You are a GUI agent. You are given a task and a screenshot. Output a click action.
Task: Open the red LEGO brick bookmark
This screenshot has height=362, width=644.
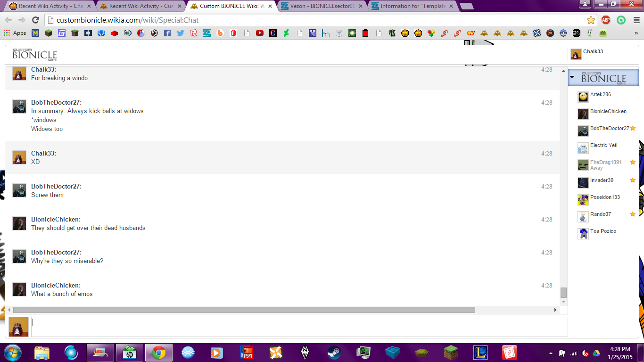(115, 33)
